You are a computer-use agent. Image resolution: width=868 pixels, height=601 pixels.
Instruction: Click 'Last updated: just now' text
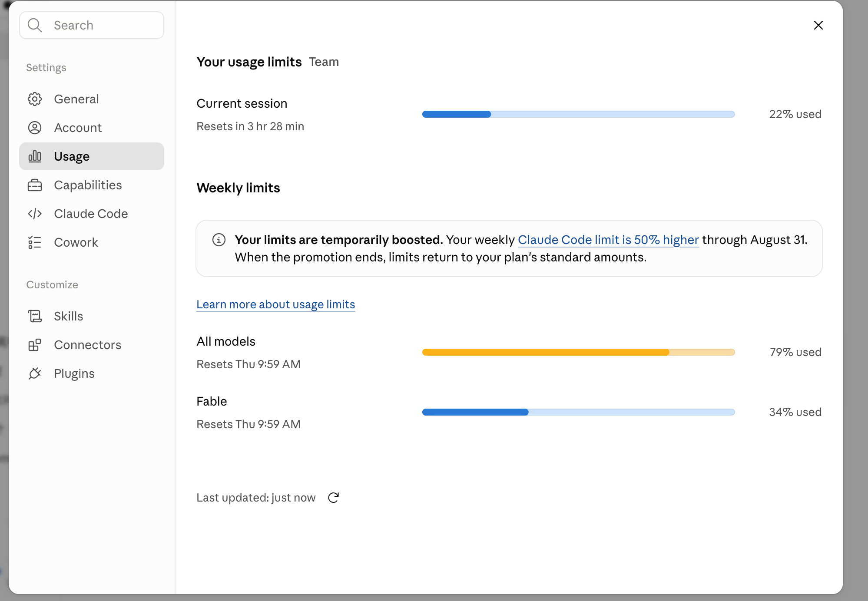coord(256,498)
